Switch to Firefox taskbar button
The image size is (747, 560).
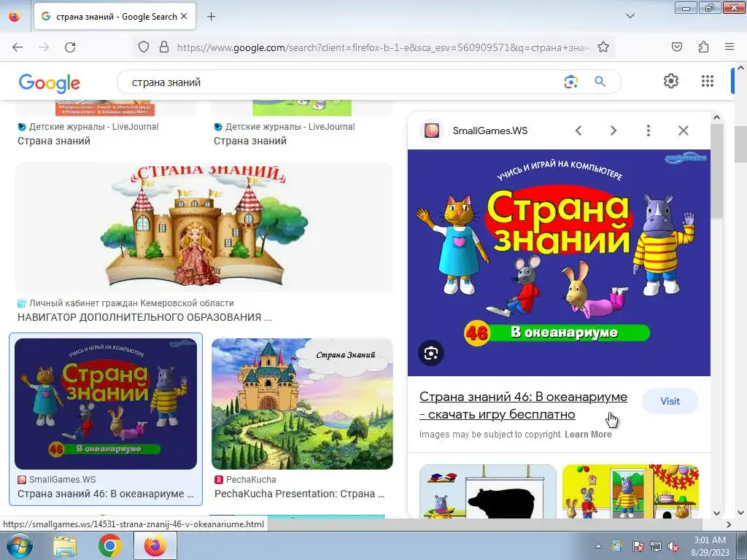click(x=155, y=545)
